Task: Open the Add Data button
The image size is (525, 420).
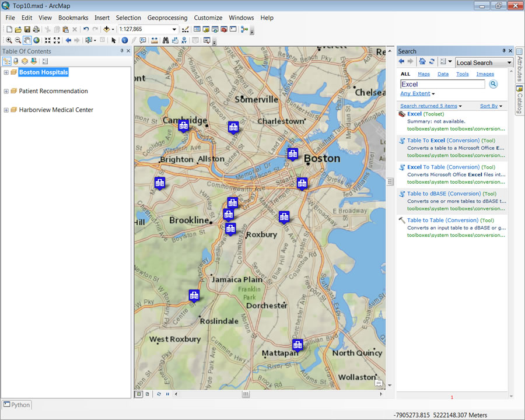Action: 107,29
